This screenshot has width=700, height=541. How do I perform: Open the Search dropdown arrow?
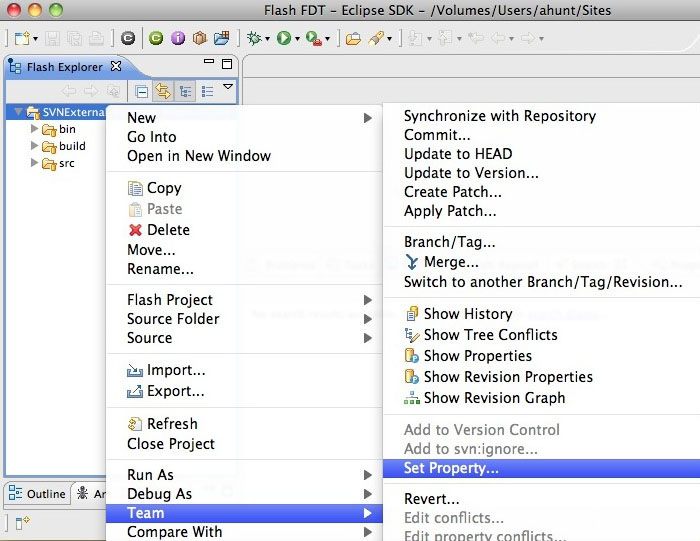(389, 39)
